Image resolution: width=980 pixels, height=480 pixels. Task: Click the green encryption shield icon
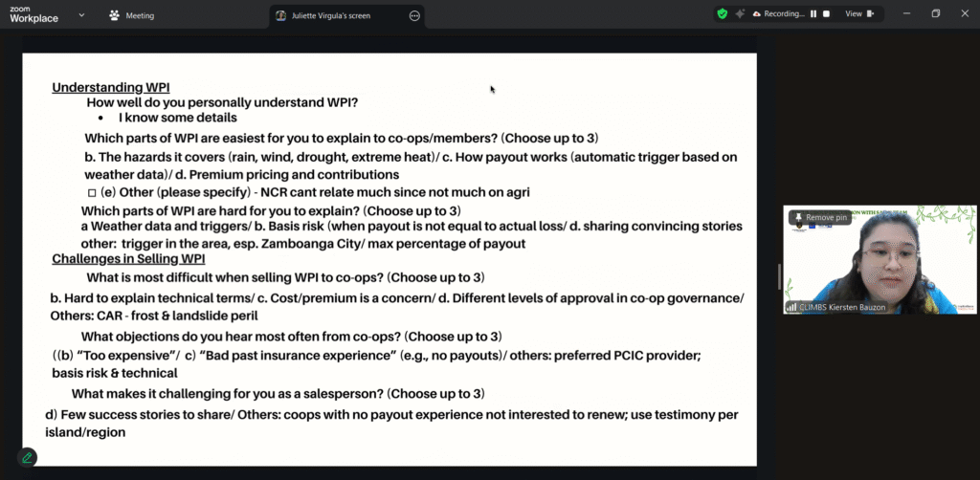723,14
